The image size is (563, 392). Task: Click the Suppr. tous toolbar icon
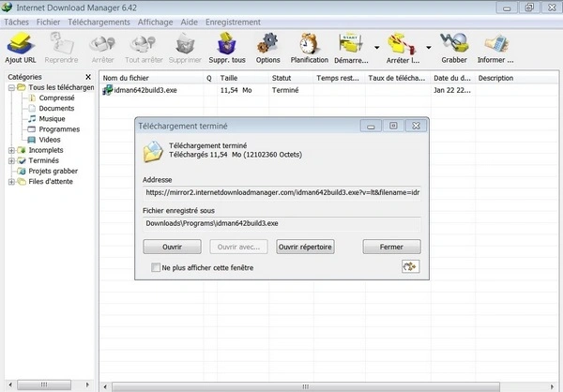(226, 44)
